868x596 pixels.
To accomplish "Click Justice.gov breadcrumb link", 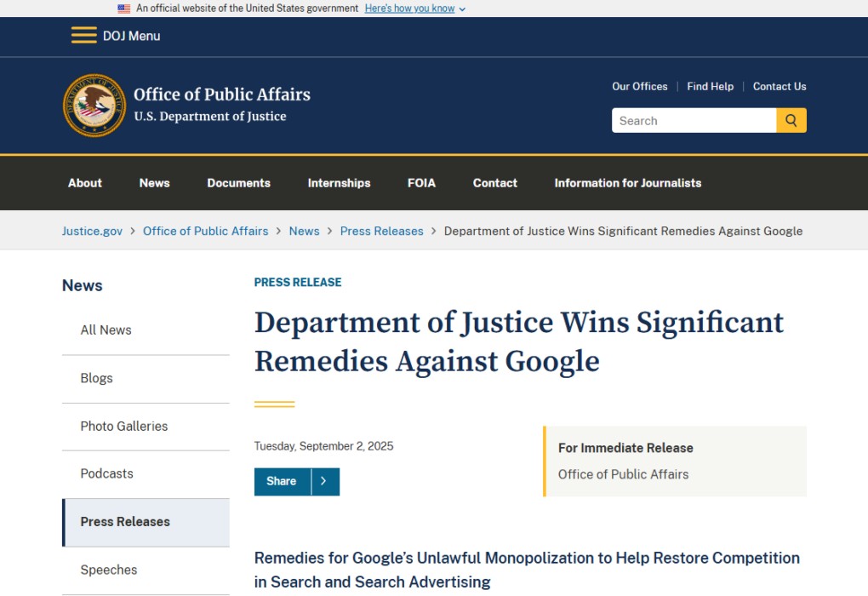I will [92, 231].
